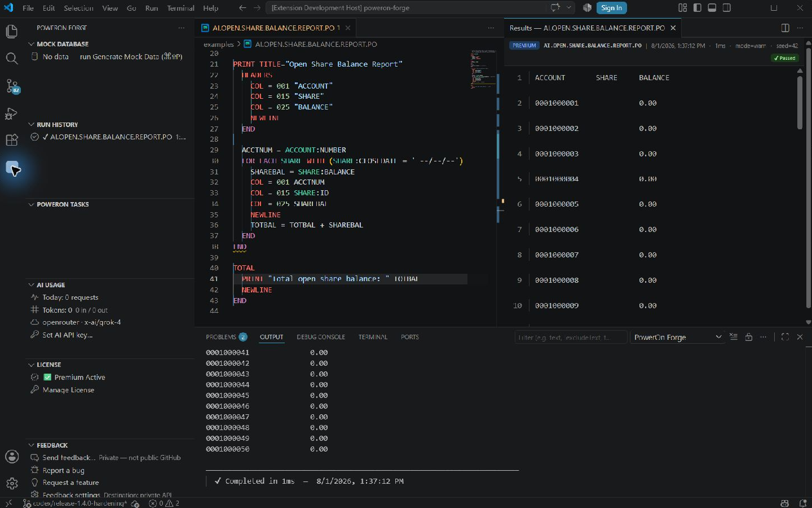Click the Results pane vertical scrollbar
Screen dimensions: 812x508
(800, 103)
